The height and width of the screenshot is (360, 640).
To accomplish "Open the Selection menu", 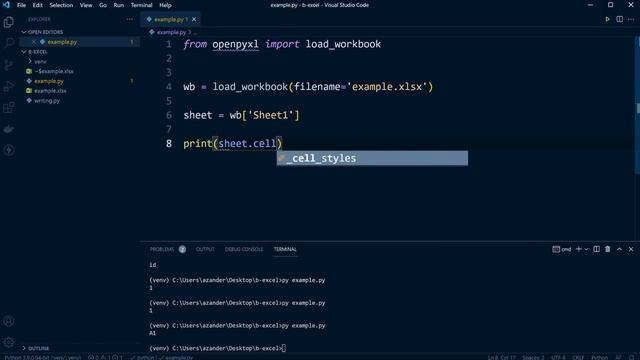I will tap(61, 5).
